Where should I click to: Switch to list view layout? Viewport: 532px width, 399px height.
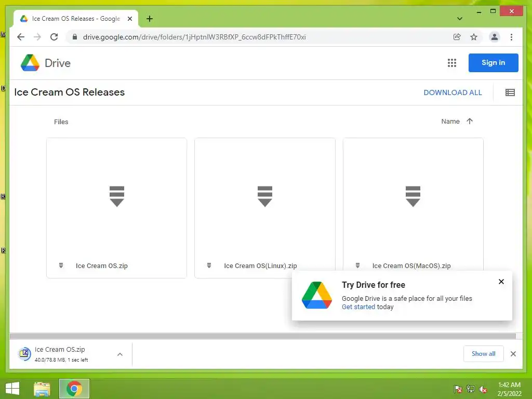pyautogui.click(x=510, y=92)
